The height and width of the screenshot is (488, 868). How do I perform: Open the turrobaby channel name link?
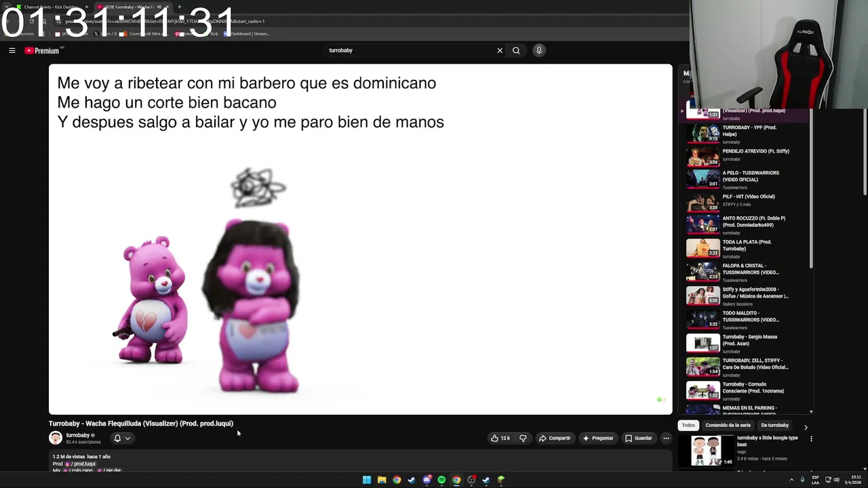(x=78, y=435)
